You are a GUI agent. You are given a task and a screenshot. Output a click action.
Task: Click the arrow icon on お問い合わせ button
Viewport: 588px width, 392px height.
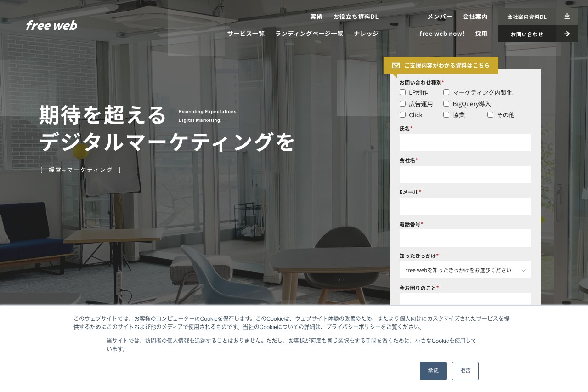567,33
